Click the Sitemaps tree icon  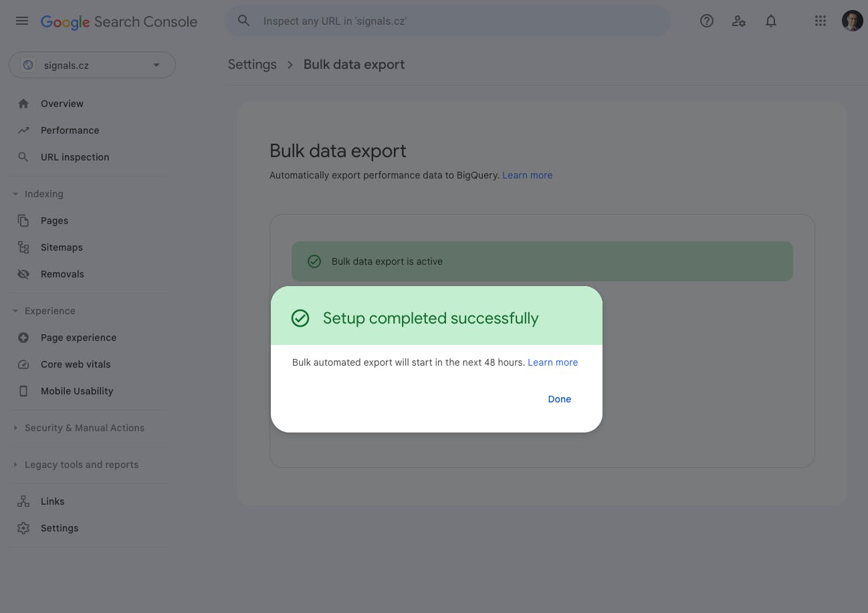(x=23, y=247)
